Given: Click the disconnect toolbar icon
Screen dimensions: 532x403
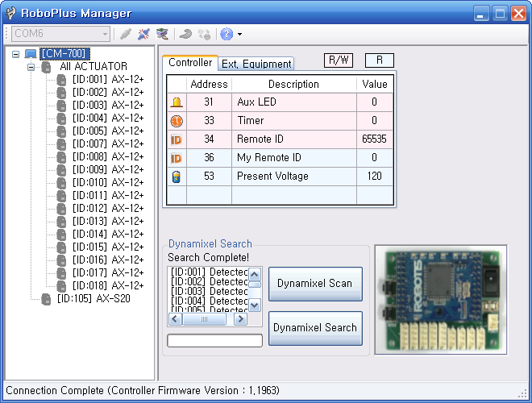Looking at the screenshot, I should click(143, 34).
